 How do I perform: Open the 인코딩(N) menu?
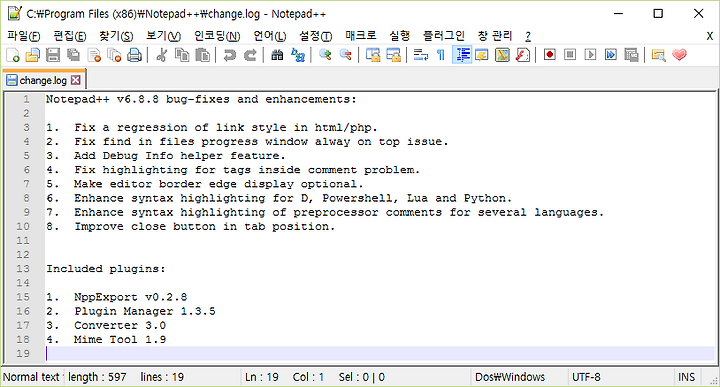coord(217,36)
